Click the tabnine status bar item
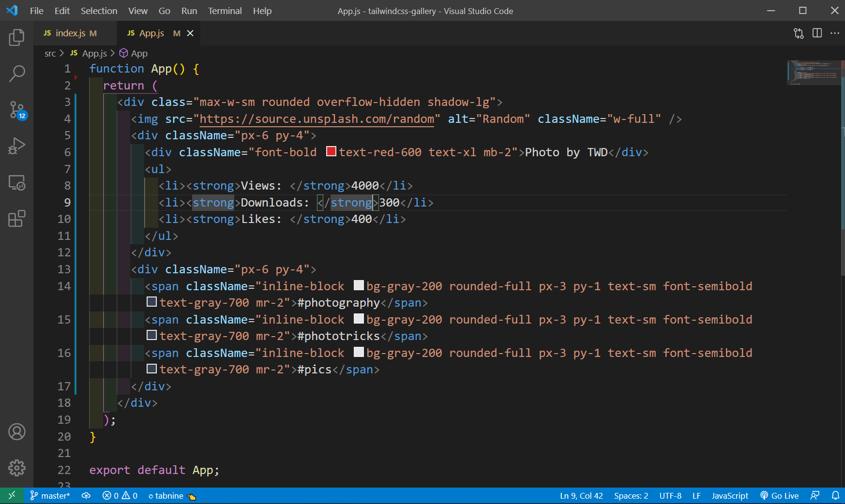This screenshot has height=504, width=845. [x=171, y=496]
